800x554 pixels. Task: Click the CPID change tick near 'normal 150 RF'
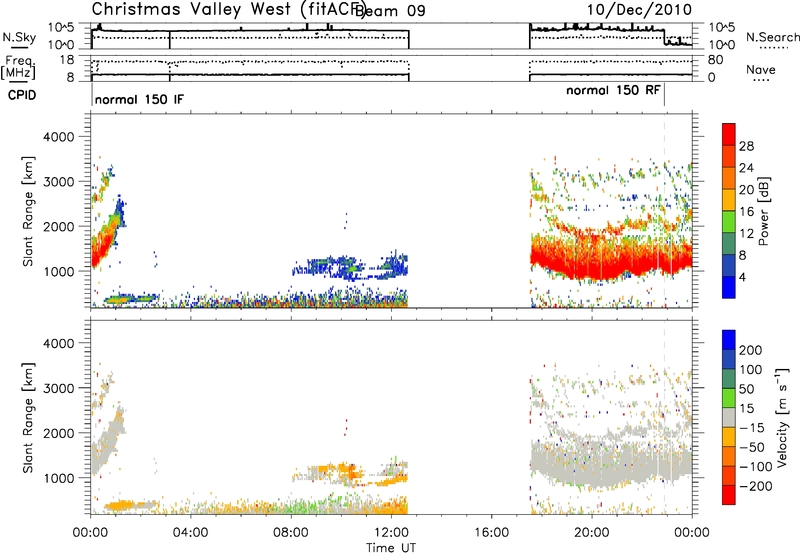pos(664,95)
